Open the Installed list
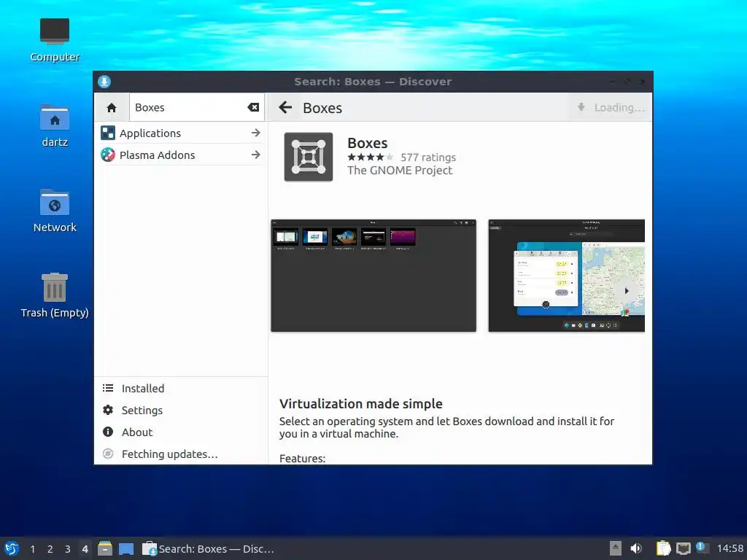Viewport: 747px width, 560px height. coord(181,389)
